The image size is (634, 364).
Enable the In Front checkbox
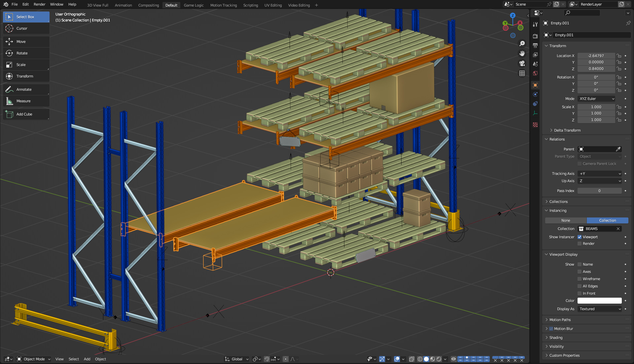tap(580, 293)
